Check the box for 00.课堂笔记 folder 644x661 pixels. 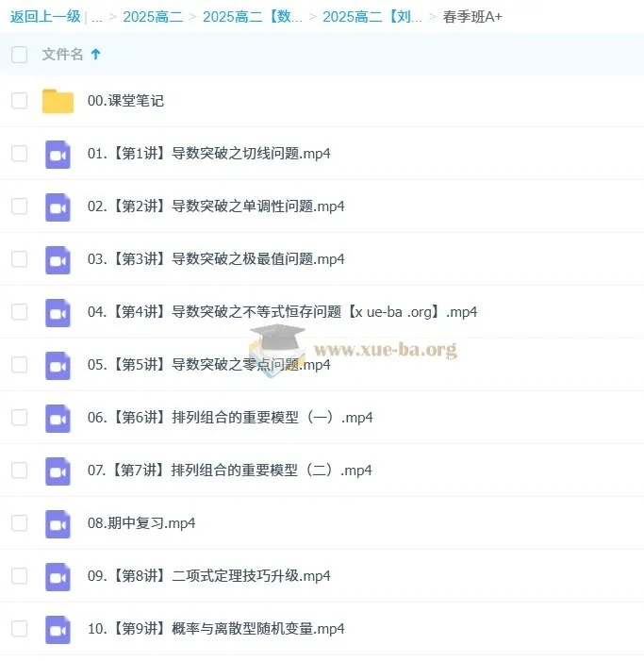click(19, 101)
